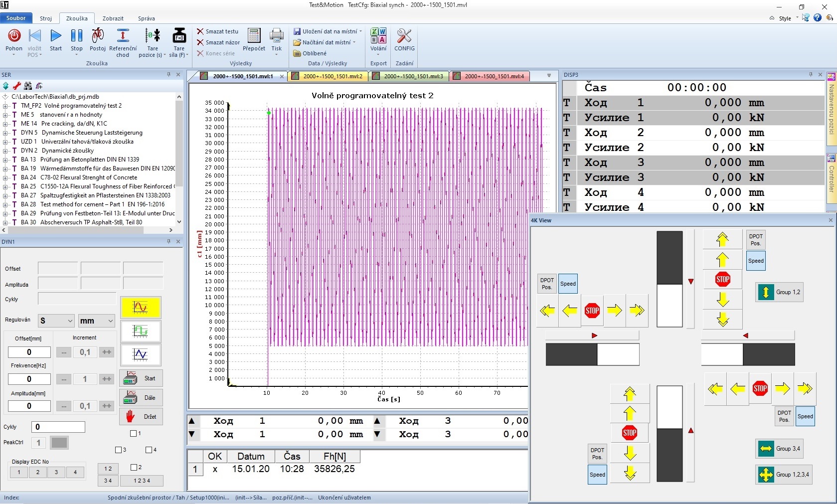The image size is (837, 504).
Task: Click the Group 1,2 icon button
Action: (766, 292)
